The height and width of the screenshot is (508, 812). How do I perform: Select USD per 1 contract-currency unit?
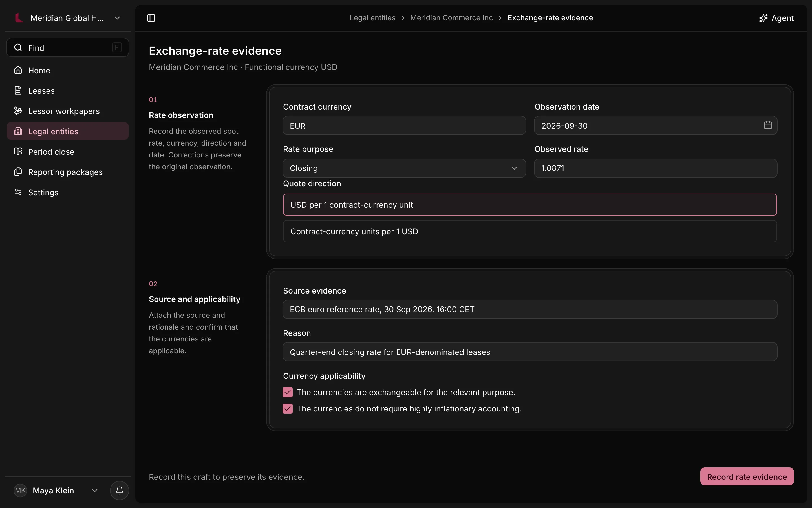[530, 205]
